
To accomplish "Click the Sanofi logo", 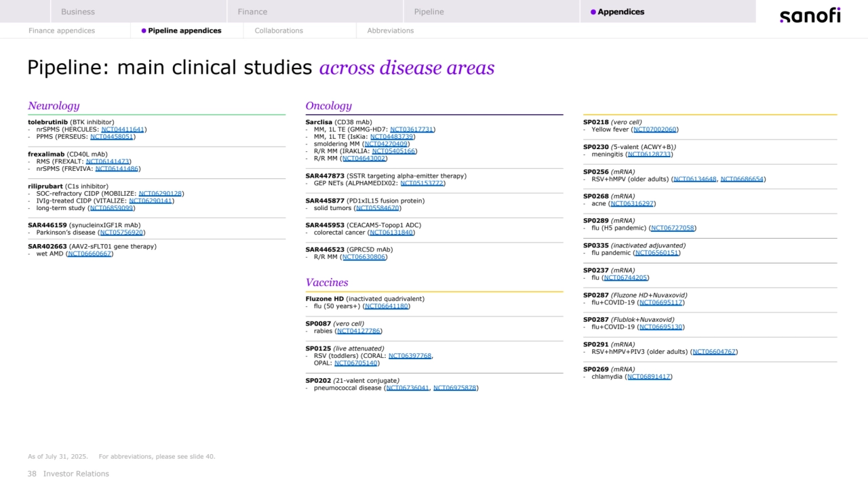I will 810,16.
